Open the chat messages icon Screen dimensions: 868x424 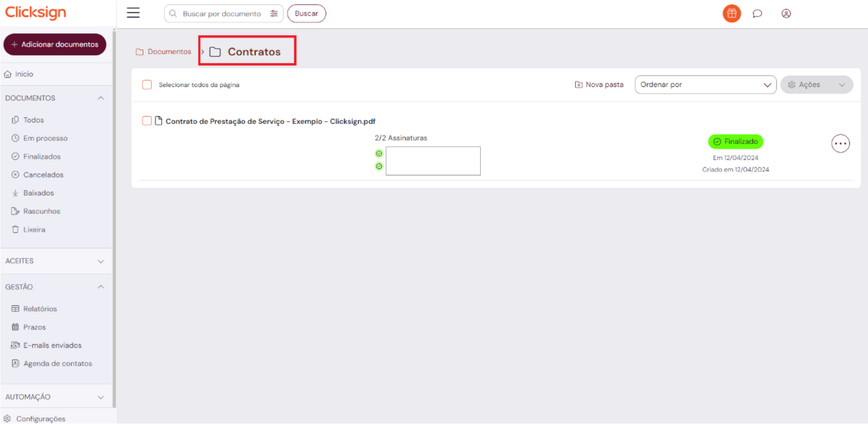tap(757, 14)
